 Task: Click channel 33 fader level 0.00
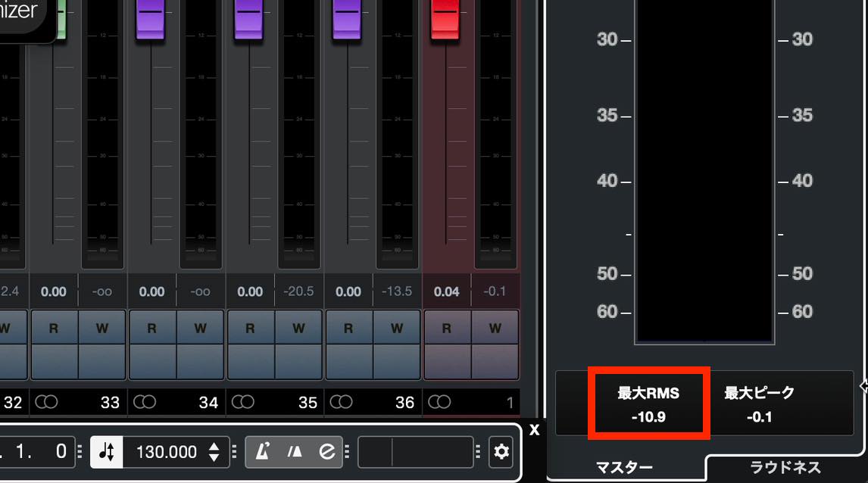click(54, 291)
